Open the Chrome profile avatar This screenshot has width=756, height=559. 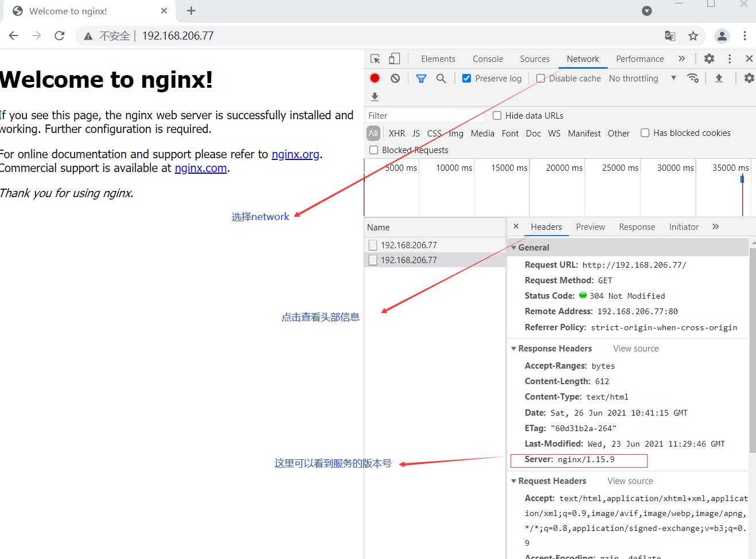click(x=722, y=36)
